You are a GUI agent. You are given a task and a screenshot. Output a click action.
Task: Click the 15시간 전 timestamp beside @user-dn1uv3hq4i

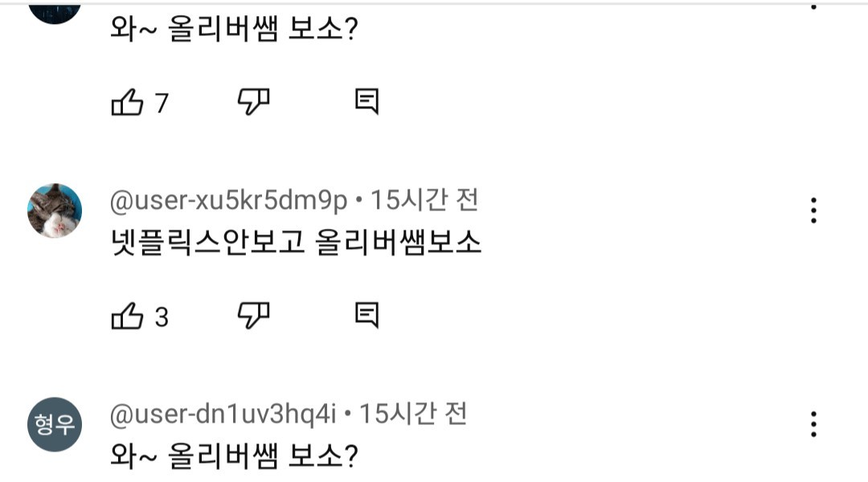tap(412, 415)
